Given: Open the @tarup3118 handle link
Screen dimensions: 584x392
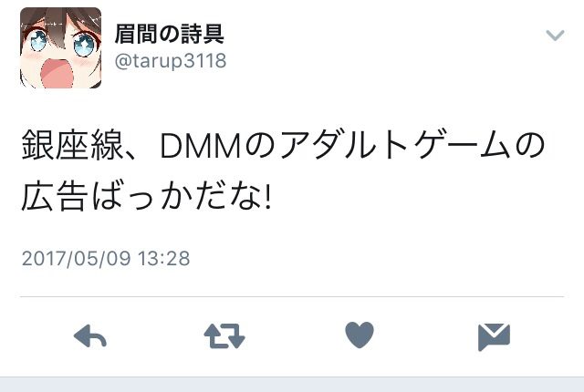Looking at the screenshot, I should point(171,61).
